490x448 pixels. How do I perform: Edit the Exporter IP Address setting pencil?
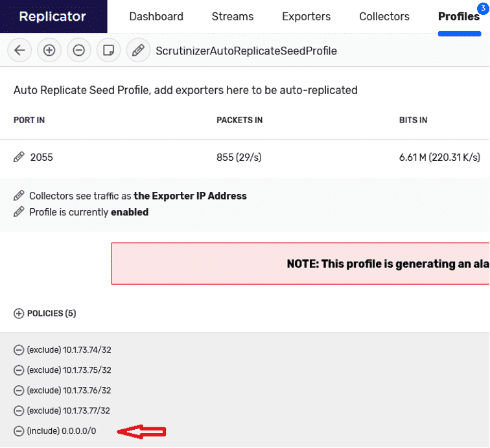[x=19, y=196]
